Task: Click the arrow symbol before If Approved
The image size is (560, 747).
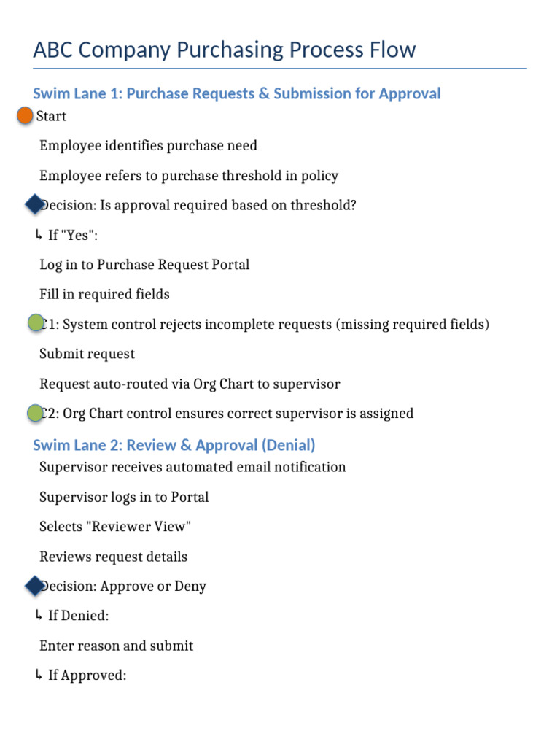Action: (x=38, y=676)
